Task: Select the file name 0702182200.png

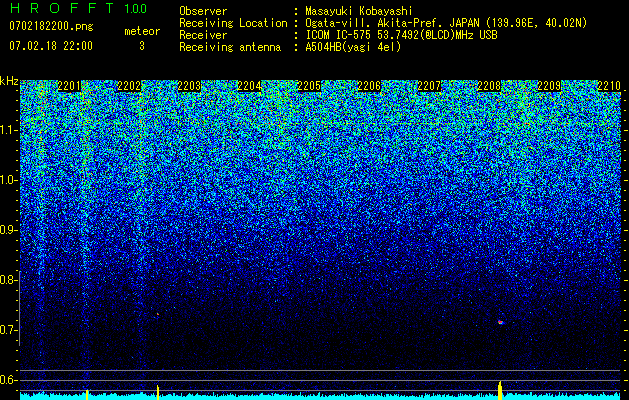Action: (x=51, y=26)
